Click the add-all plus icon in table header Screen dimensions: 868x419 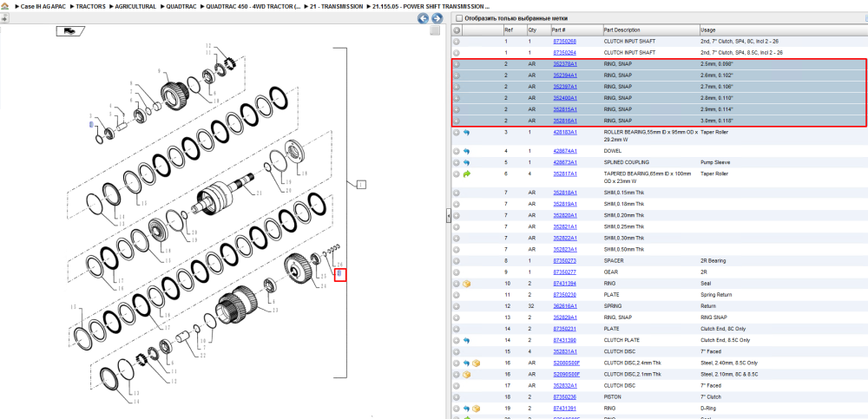pyautogui.click(x=457, y=29)
